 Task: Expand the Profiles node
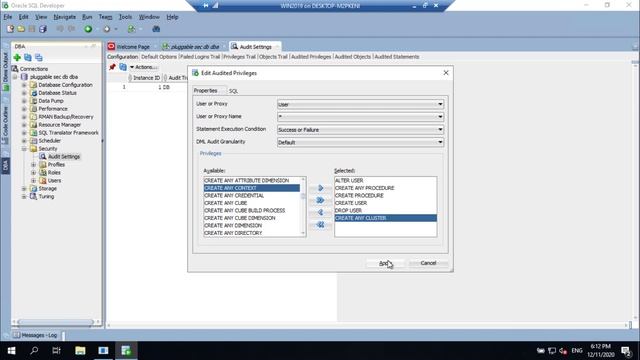33,164
